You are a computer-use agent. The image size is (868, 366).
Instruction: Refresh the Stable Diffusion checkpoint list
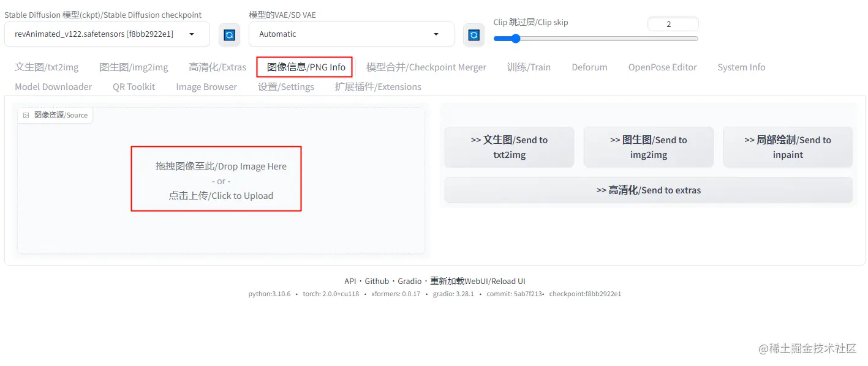(229, 35)
